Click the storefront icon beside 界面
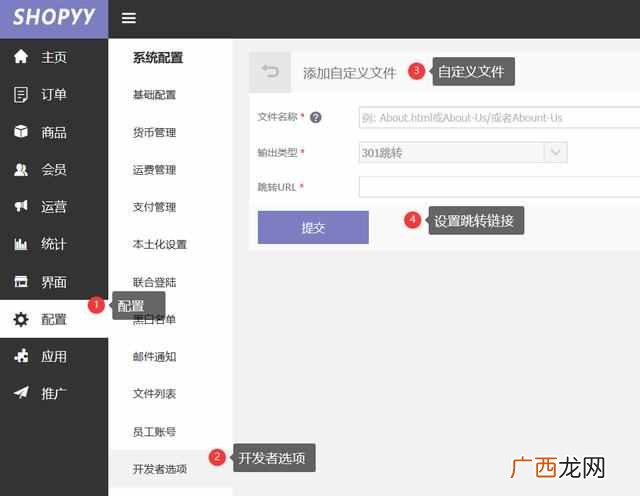 pyautogui.click(x=21, y=282)
